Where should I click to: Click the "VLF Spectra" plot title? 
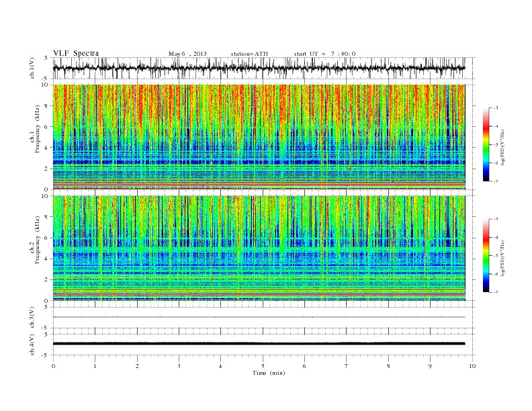point(76,53)
